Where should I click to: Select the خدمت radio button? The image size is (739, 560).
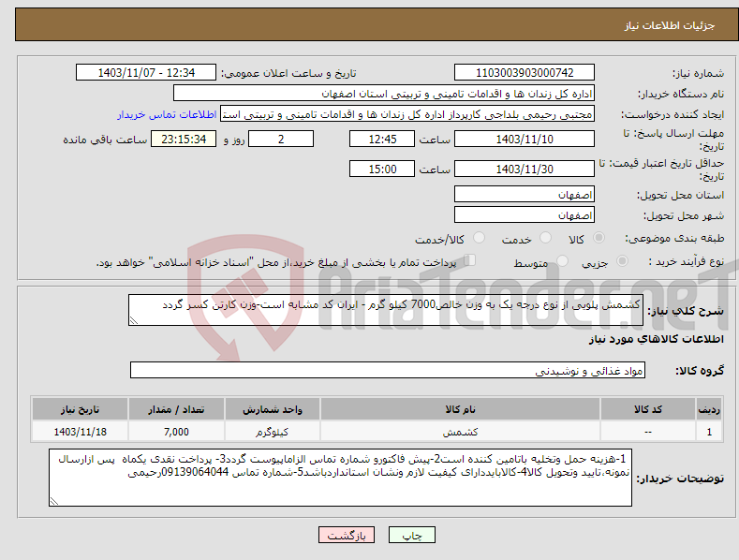click(545, 238)
